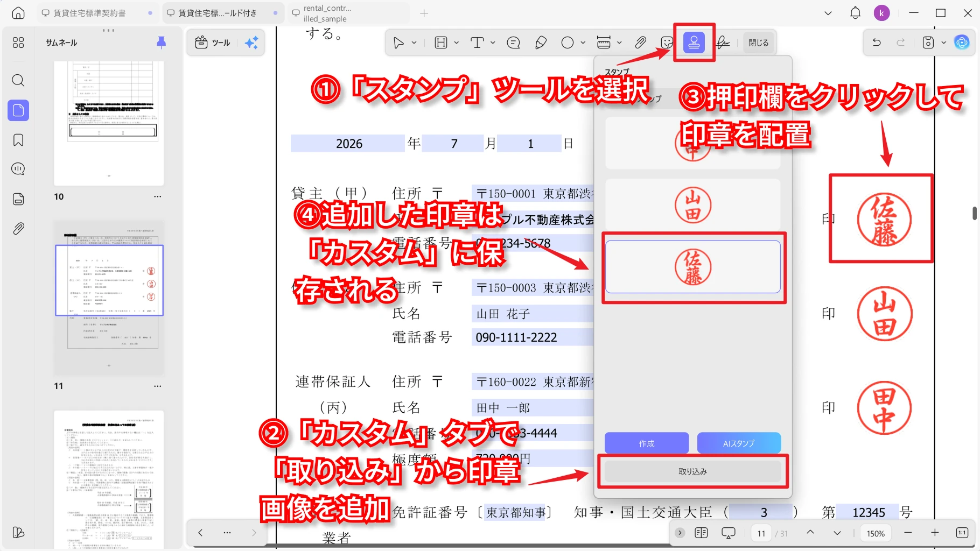The width and height of the screenshot is (980, 551).
Task: Start presentation slideshow mode icon
Action: [729, 533]
